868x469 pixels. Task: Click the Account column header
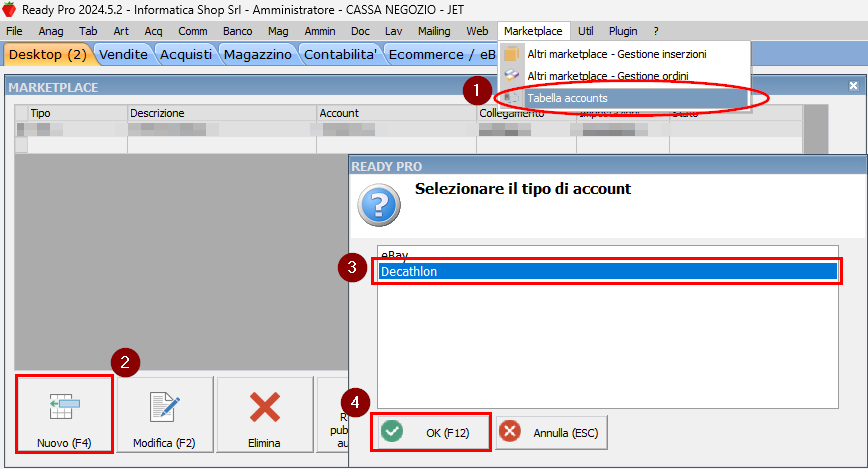[396, 113]
